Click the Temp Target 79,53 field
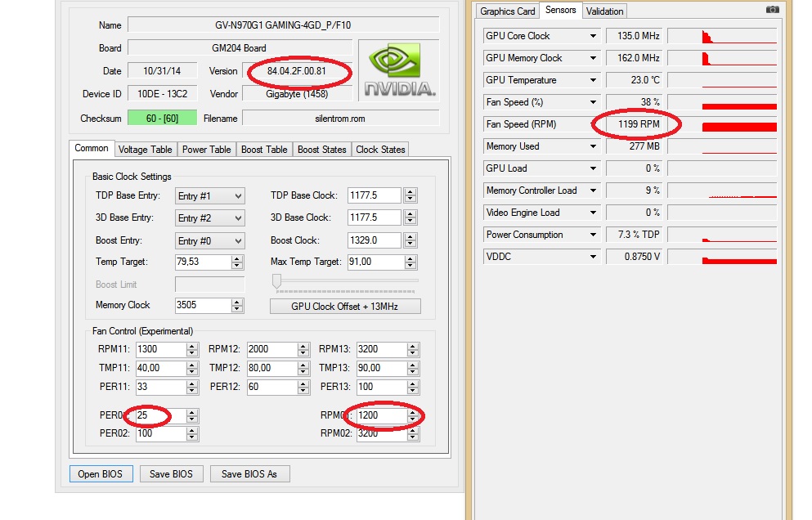Image resolution: width=812 pixels, height=520 pixels. [x=203, y=262]
